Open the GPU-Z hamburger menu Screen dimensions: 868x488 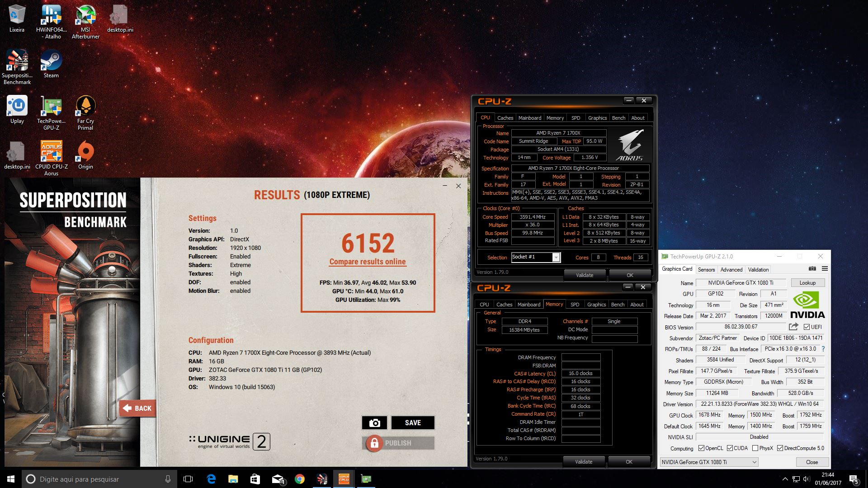pos(825,269)
